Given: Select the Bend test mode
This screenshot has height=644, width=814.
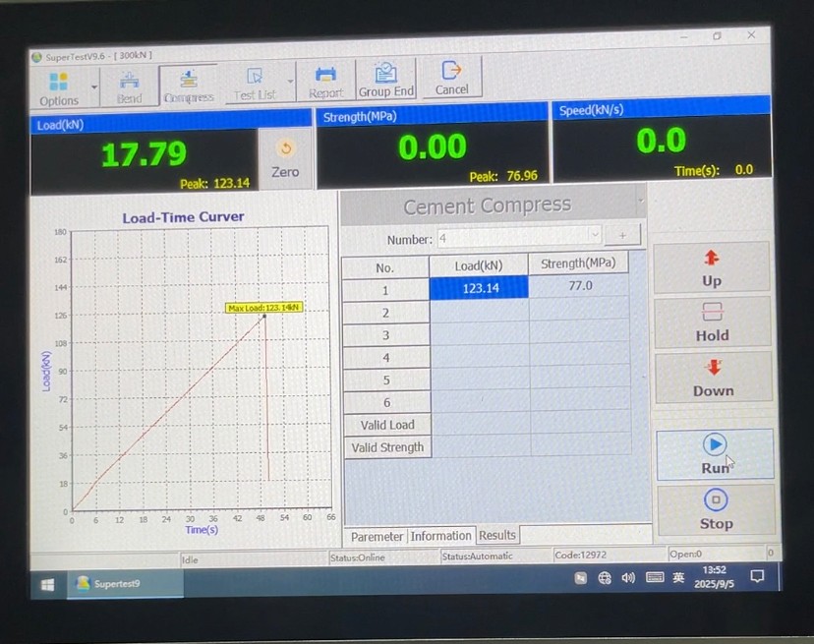Looking at the screenshot, I should tap(129, 87).
